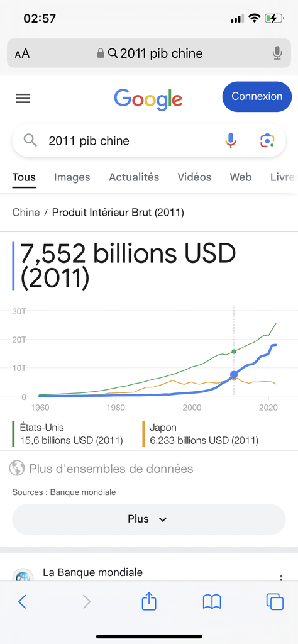The height and width of the screenshot is (644, 298).
Task: Open Safari bookmarks book icon
Action: pos(212,602)
